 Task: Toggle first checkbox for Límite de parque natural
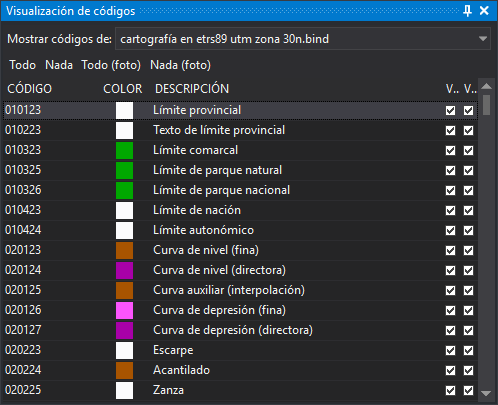(x=450, y=170)
